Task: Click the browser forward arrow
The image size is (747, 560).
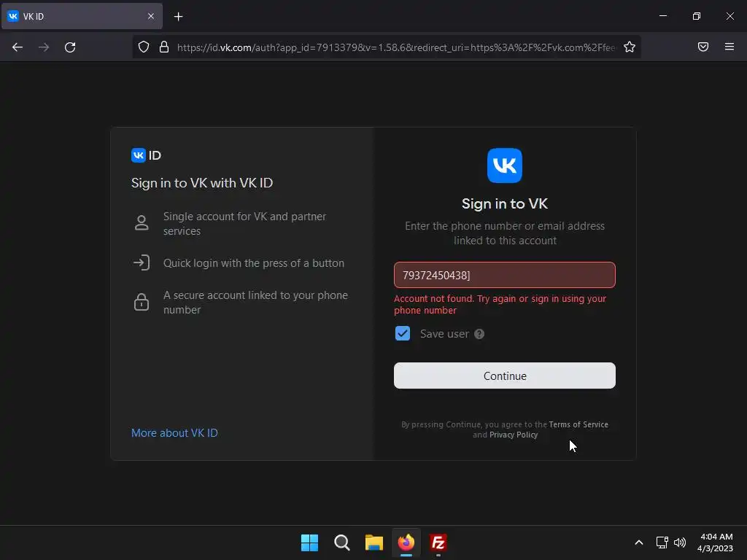Action: point(44,47)
